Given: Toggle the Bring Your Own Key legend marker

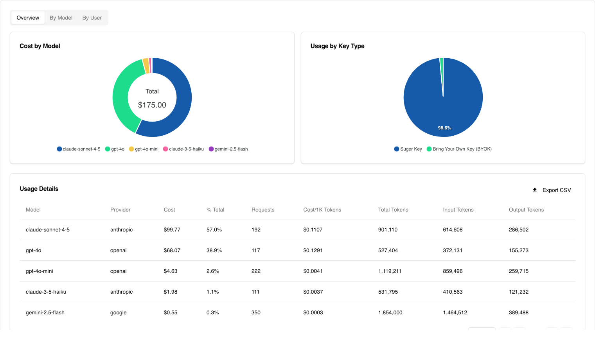Looking at the screenshot, I should pos(429,149).
